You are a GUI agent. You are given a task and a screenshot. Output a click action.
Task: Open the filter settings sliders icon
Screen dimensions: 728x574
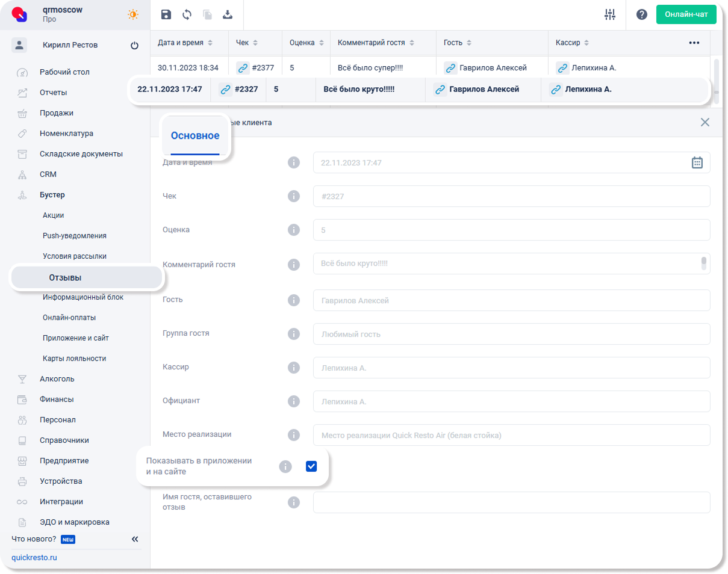tap(610, 15)
